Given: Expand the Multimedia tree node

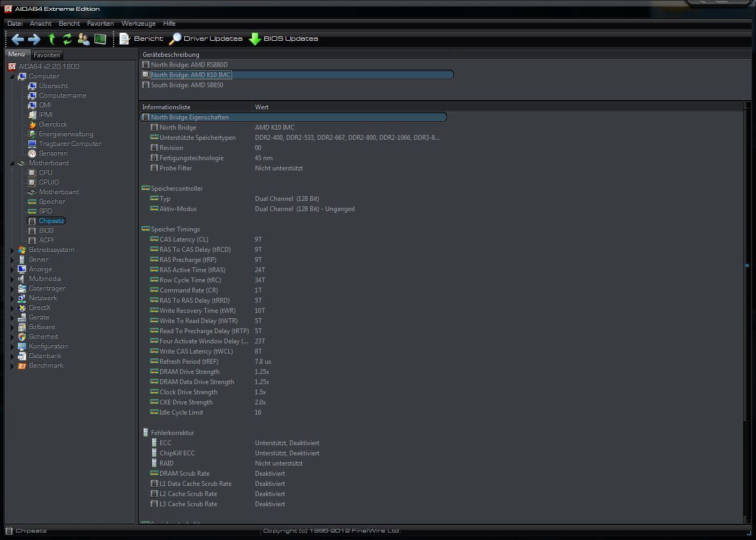Looking at the screenshot, I should 12,279.
